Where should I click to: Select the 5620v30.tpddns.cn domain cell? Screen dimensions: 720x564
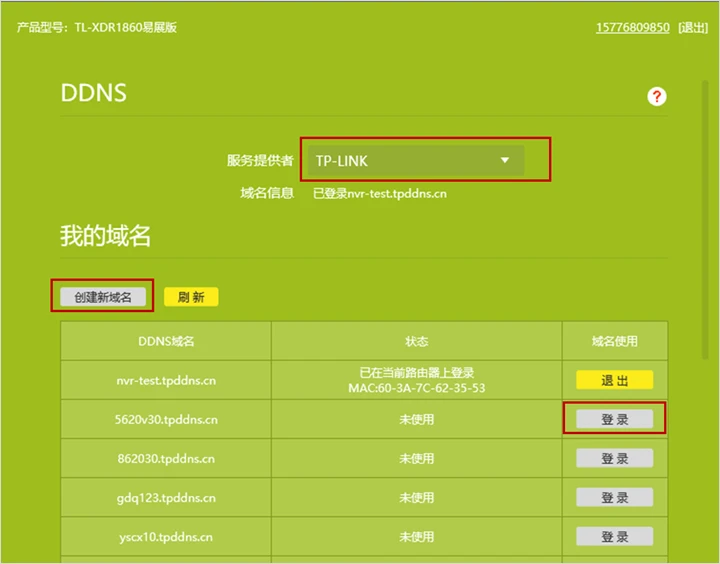click(x=166, y=419)
